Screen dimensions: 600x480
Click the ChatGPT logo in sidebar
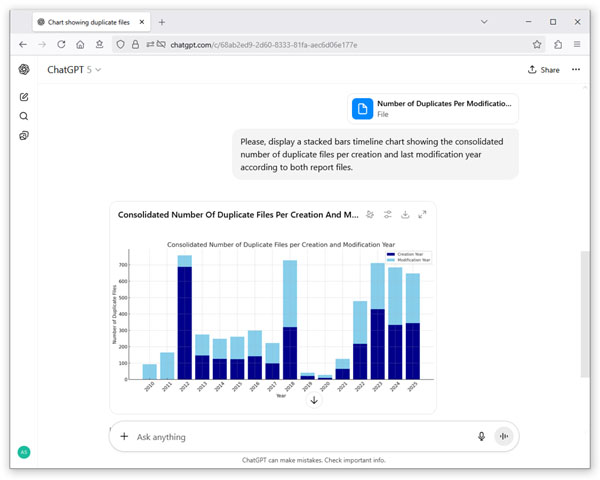click(x=24, y=69)
